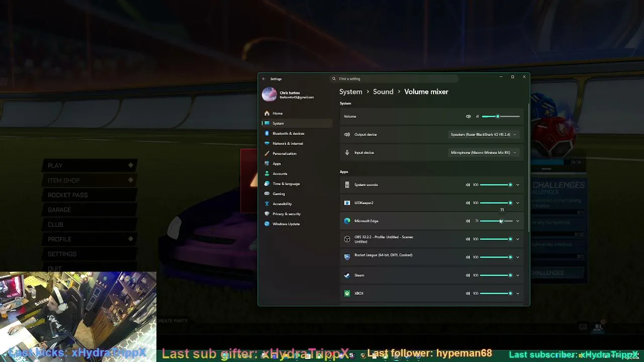644x362 pixels.
Task: Click the Find a setting search box
Action: (x=394, y=79)
